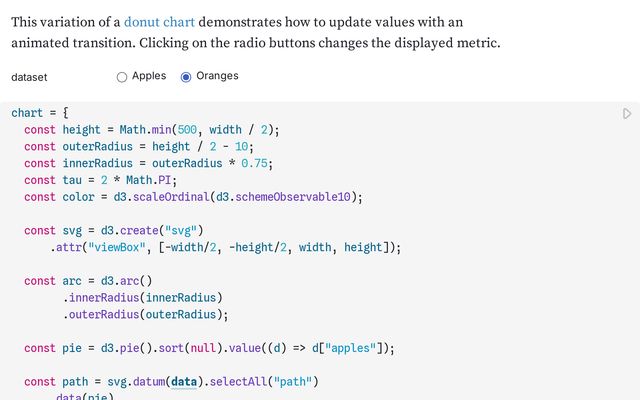Click d3.schemeObservable10 in the color line
Viewport: 640px width, 400px height.
(290, 197)
